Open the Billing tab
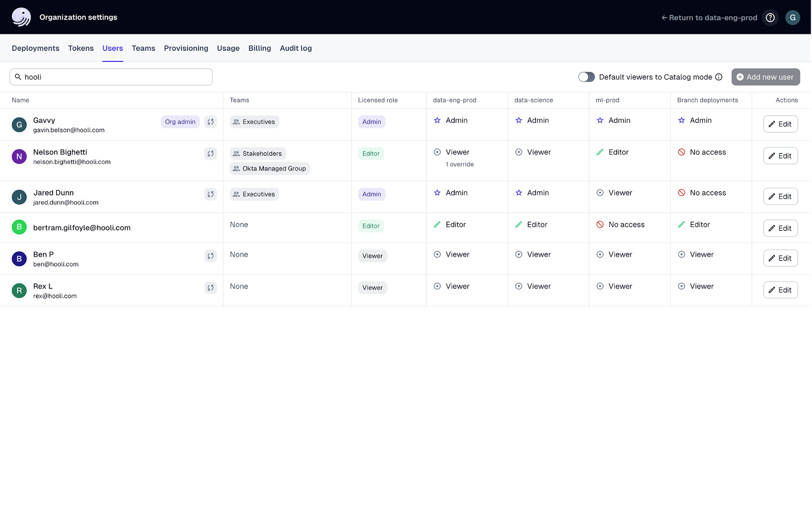Viewport: 812px width, 530px height. click(260, 49)
